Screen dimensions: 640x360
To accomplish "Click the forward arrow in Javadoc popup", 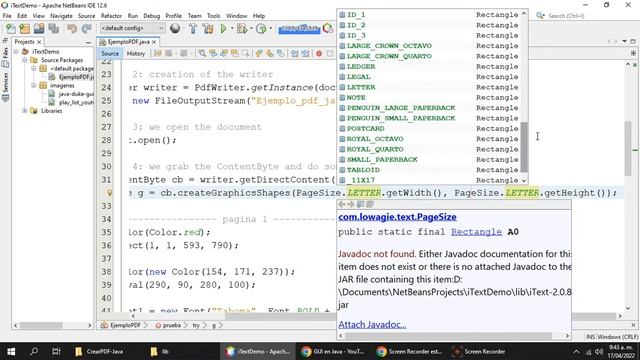I will click(x=351, y=204).
